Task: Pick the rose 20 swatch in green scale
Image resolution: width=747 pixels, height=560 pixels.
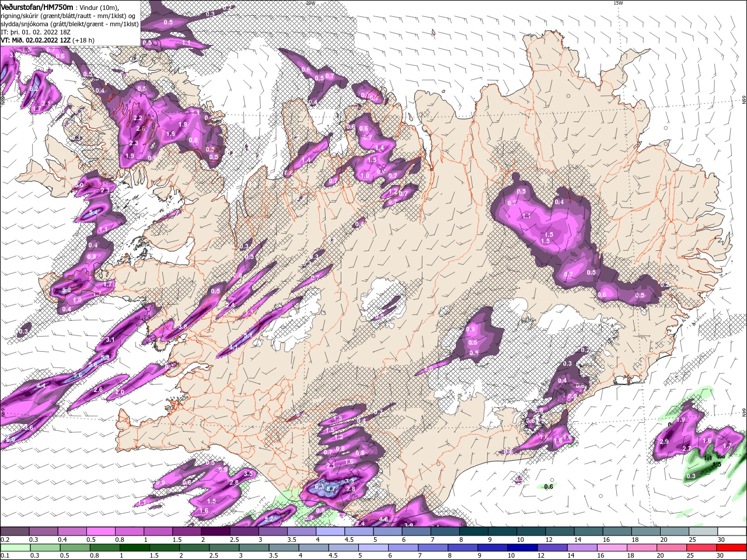Action: click(671, 548)
